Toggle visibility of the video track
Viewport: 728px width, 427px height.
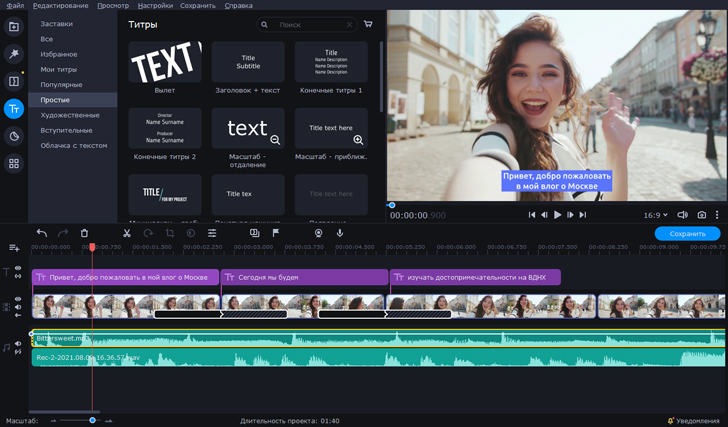(19, 300)
